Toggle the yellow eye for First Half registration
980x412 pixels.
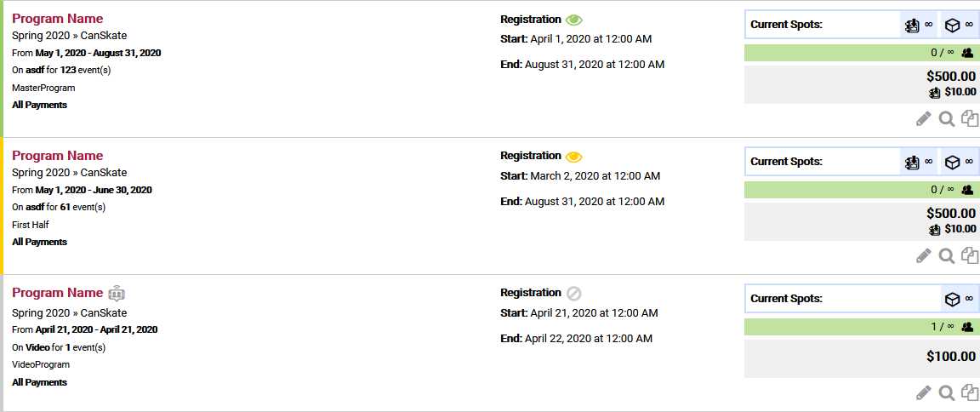574,157
